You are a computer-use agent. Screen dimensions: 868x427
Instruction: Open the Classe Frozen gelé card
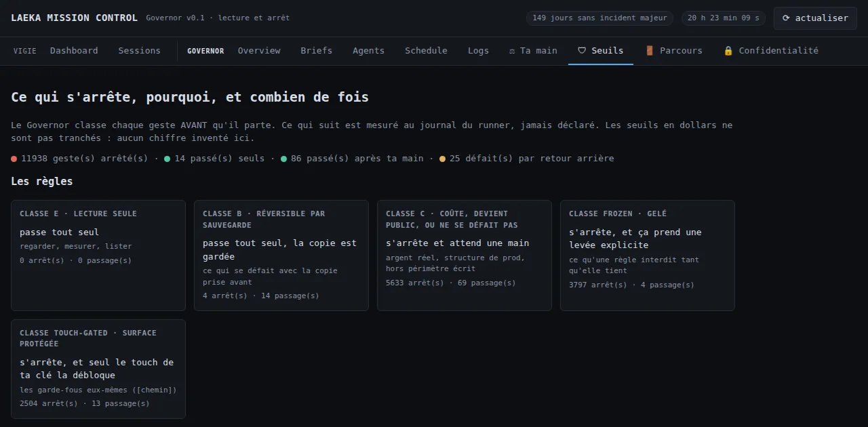coord(648,256)
